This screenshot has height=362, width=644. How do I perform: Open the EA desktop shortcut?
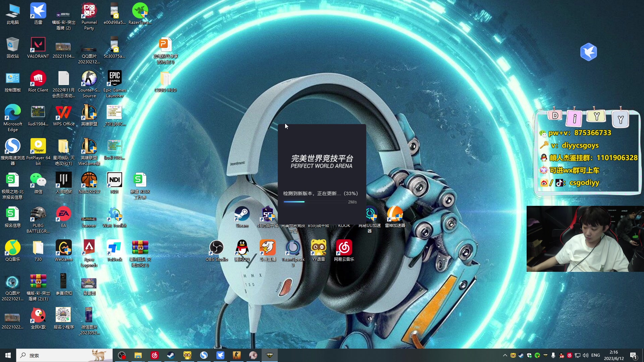point(64,217)
